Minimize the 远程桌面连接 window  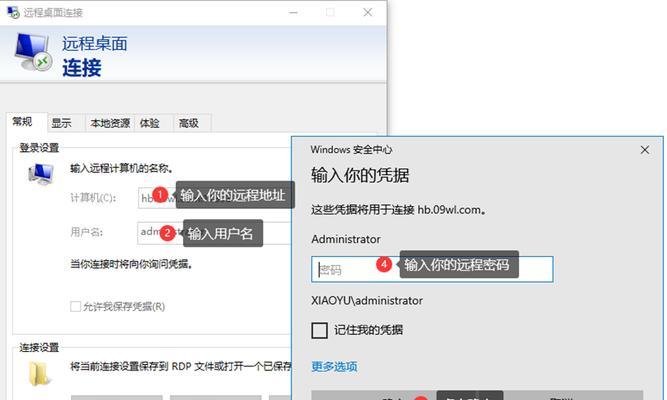[x=294, y=12]
